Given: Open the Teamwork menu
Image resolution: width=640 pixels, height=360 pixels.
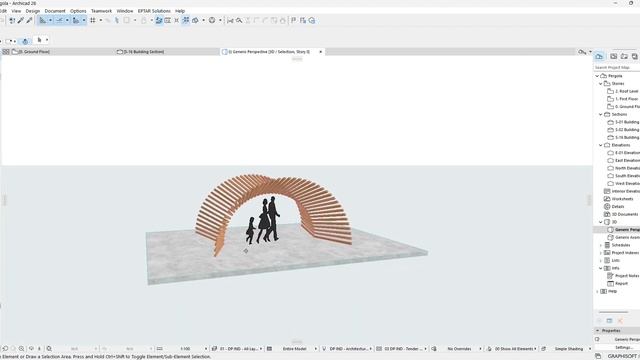Looking at the screenshot, I should (101, 11).
